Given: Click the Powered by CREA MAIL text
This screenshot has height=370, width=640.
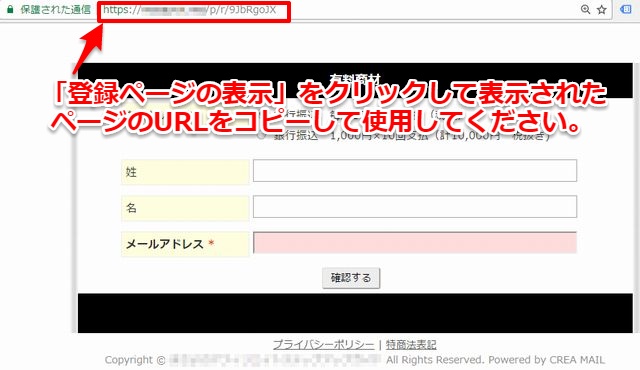Looking at the screenshot, I should pos(547,360).
